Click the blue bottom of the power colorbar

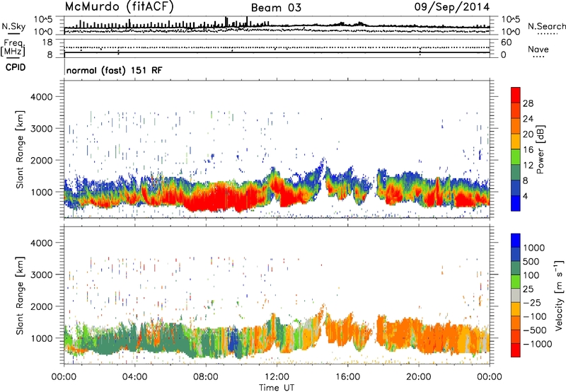pyautogui.click(x=516, y=204)
